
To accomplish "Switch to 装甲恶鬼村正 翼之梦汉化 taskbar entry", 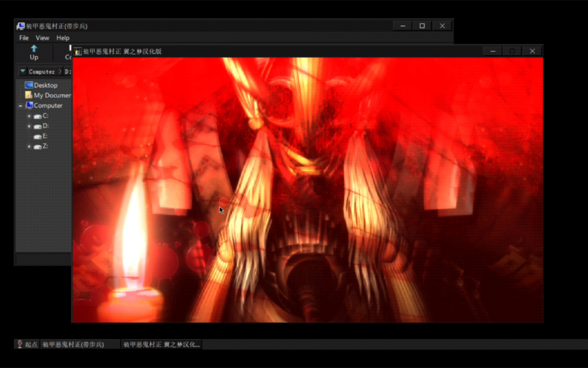I will [x=162, y=344].
